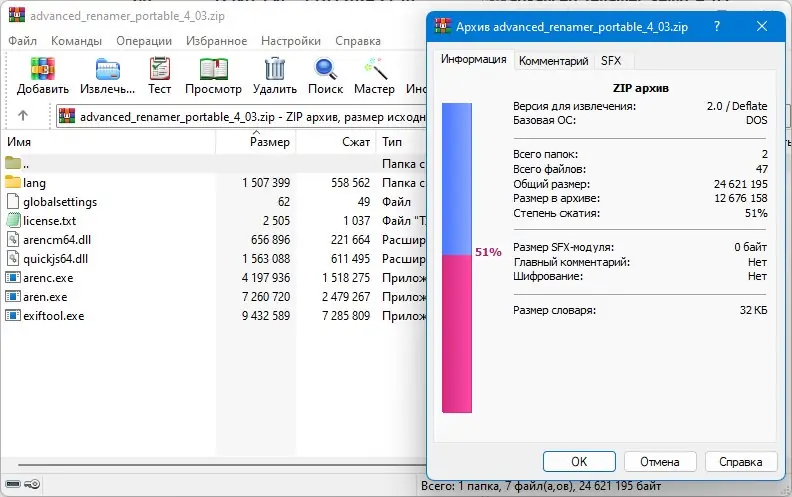Open the Избранное menu
Screen dimensions: 792x497
(216, 41)
